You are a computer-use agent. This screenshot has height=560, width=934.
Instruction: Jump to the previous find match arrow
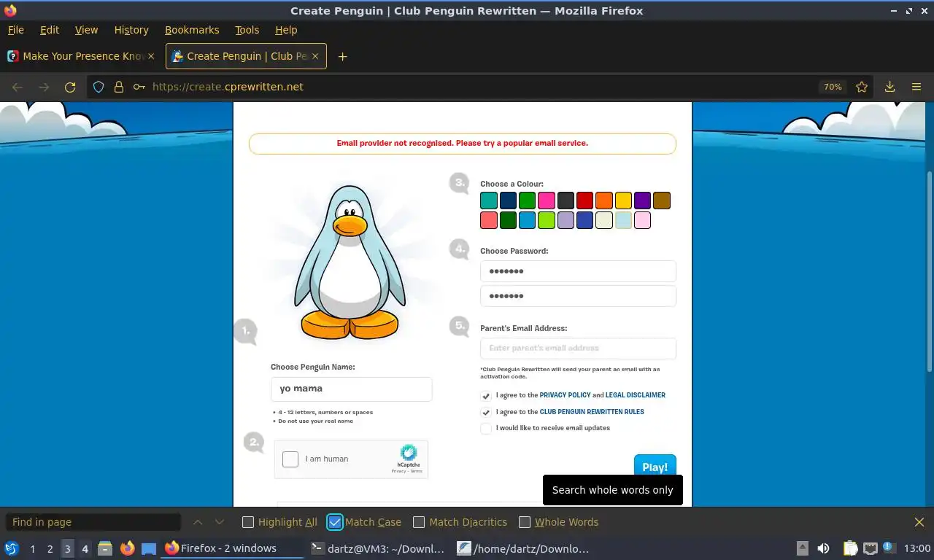click(198, 522)
